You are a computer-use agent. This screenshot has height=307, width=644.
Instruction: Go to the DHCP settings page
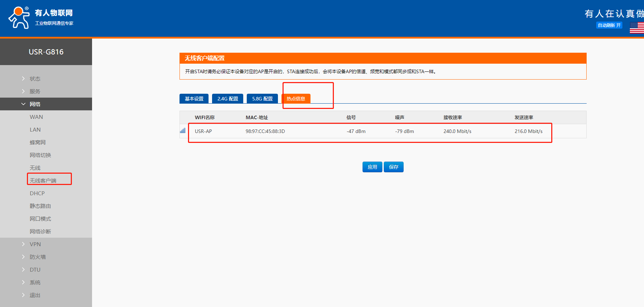coord(37,193)
